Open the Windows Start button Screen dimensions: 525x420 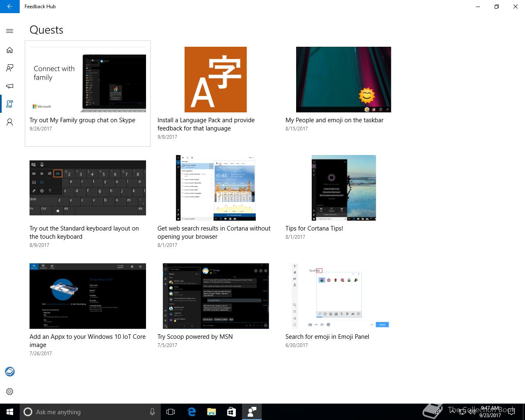[10, 412]
